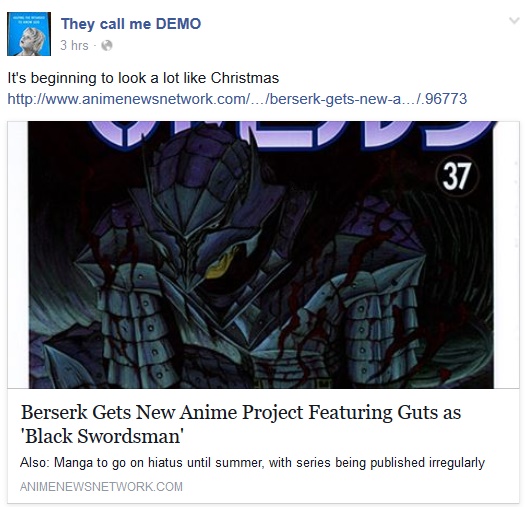Image resolution: width=526 pixels, height=507 pixels.
Task: Click the ANIMENEWSNETWORK.COM source label
Action: [x=101, y=487]
